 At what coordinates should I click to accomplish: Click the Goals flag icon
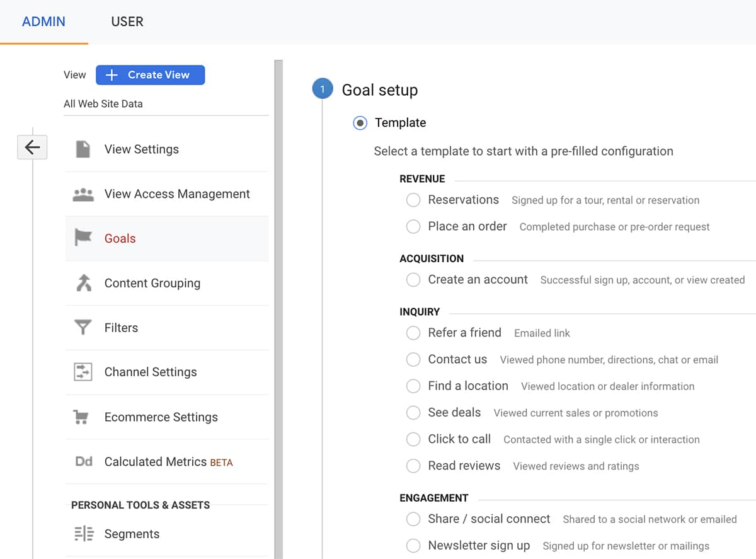click(83, 238)
